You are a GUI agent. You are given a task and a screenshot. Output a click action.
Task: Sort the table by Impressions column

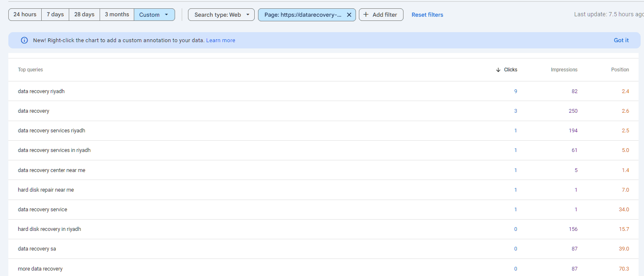(x=564, y=70)
